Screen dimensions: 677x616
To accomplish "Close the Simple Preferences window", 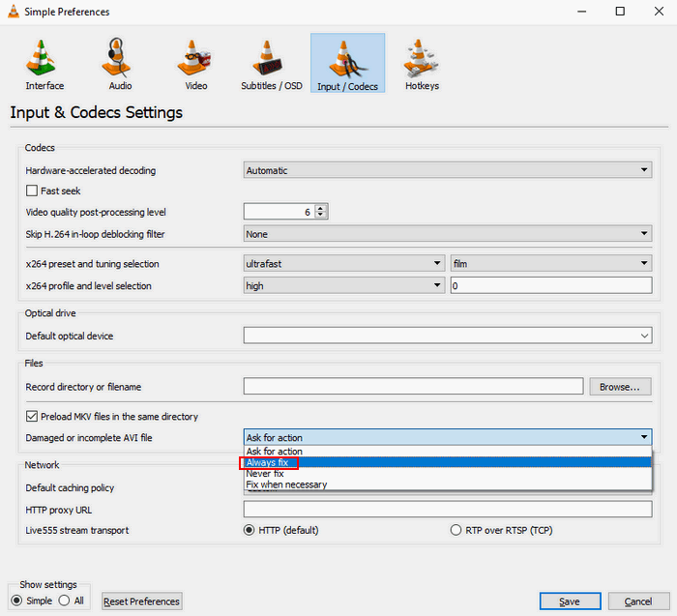I will click(659, 12).
